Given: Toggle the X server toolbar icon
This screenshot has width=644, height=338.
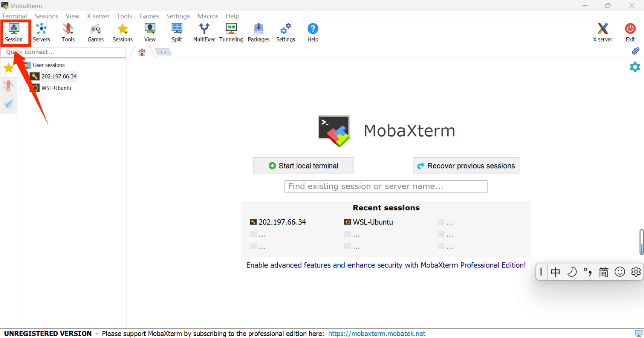Looking at the screenshot, I should click(603, 33).
